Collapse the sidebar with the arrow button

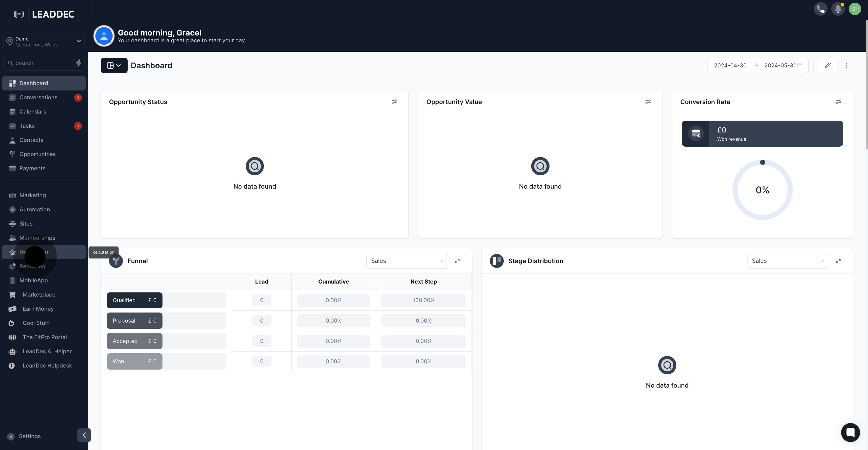tap(84, 435)
